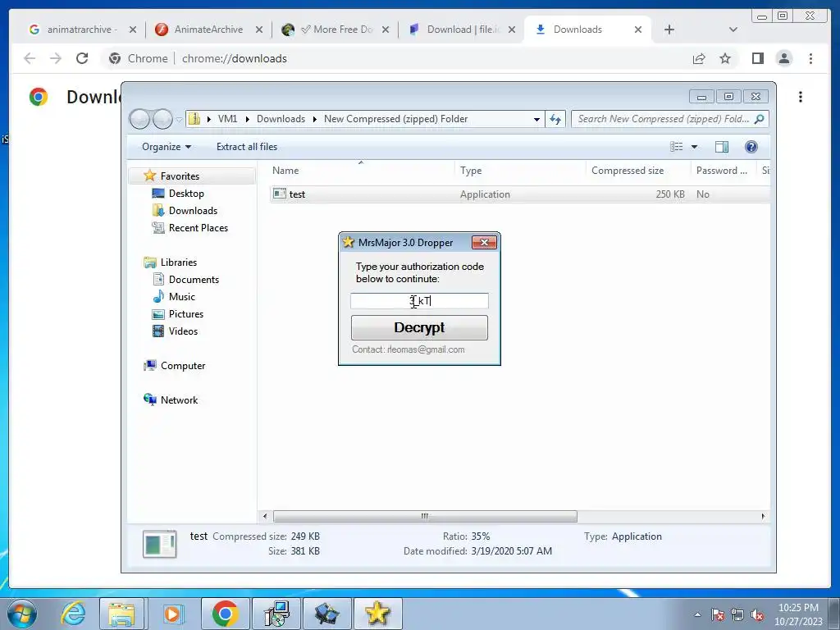
Task: Open the Chrome profile icon
Action: (x=784, y=58)
